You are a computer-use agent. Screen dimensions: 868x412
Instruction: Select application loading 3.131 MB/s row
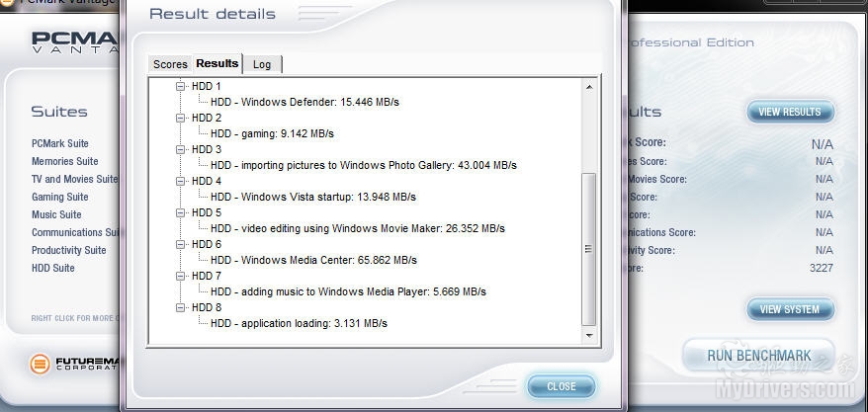[x=299, y=323]
